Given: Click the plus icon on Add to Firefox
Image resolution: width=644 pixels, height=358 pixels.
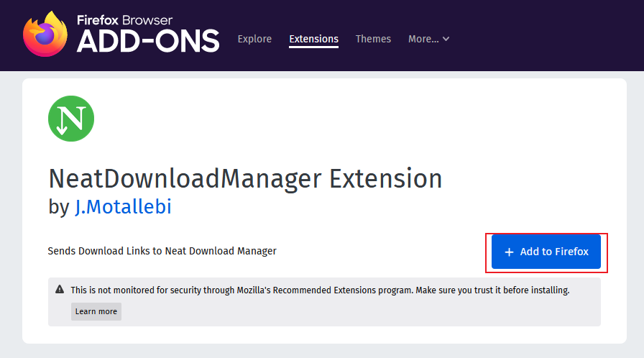Looking at the screenshot, I should (x=509, y=252).
